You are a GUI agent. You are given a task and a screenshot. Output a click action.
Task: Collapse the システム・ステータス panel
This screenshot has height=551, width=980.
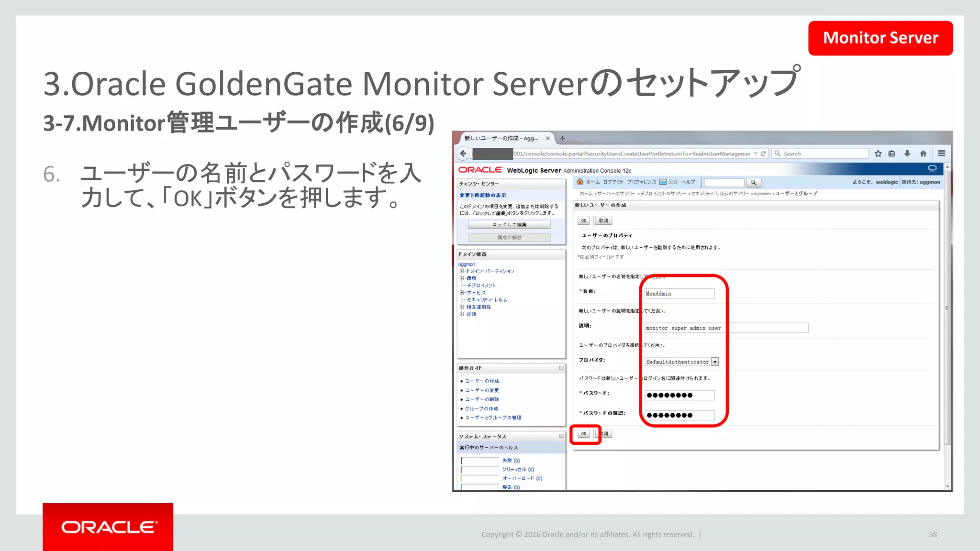click(561, 436)
